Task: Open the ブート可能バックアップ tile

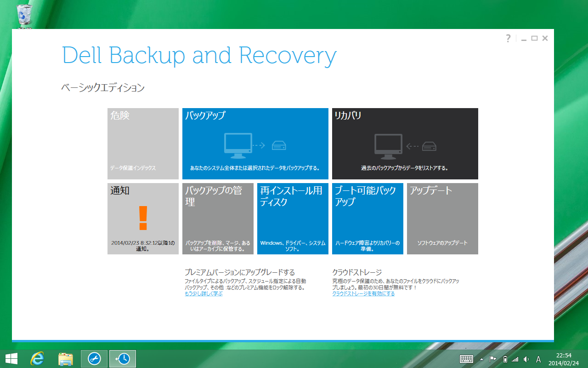Action: point(367,218)
